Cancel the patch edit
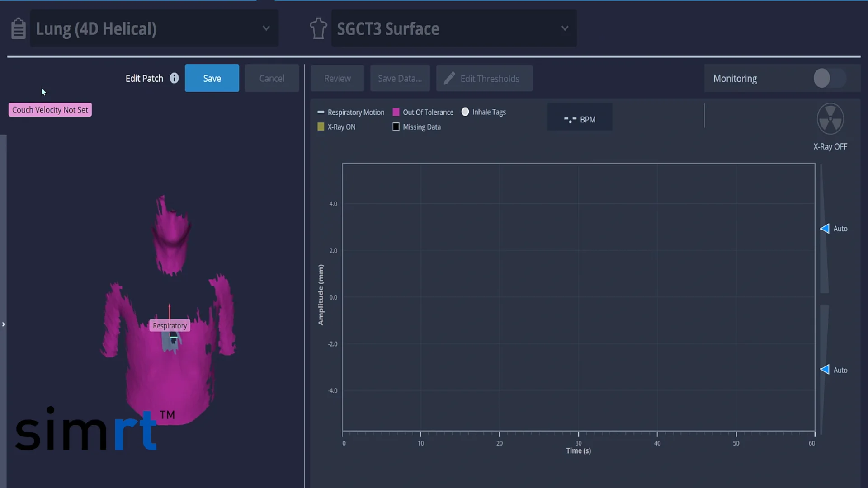Viewport: 868px width, 488px height. (272, 78)
